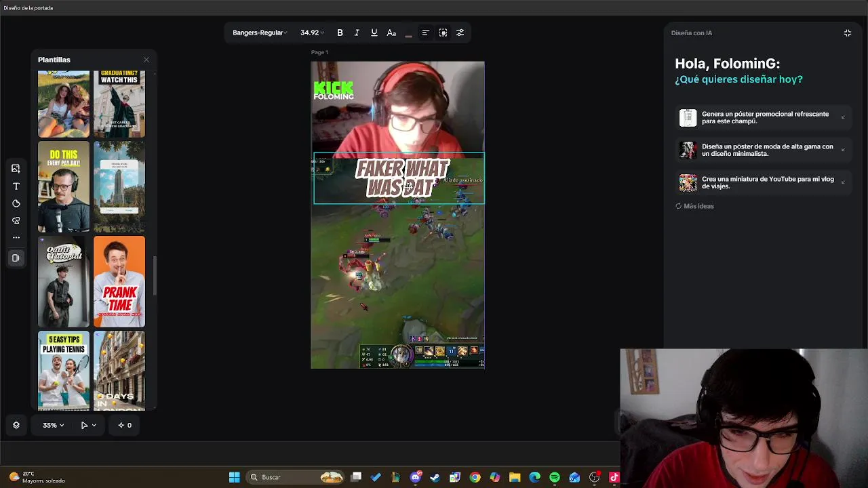Collapse the Diseña con IA panel
The width and height of the screenshot is (868, 488).
click(x=847, y=33)
